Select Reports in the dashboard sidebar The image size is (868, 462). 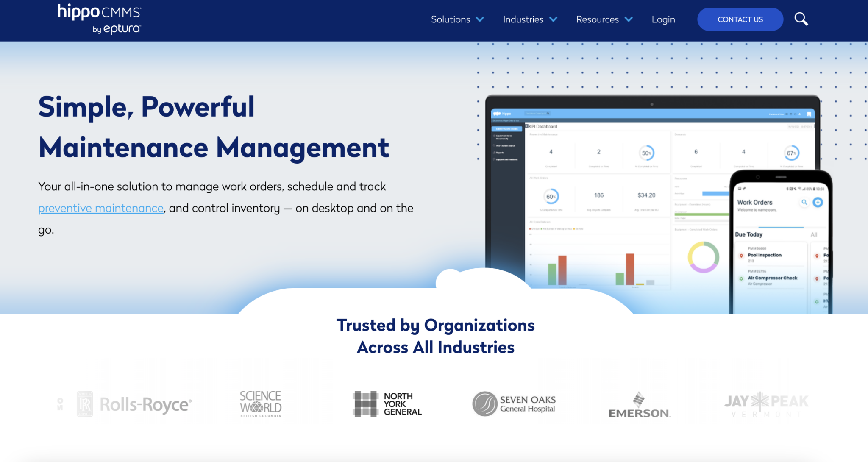[x=501, y=153]
